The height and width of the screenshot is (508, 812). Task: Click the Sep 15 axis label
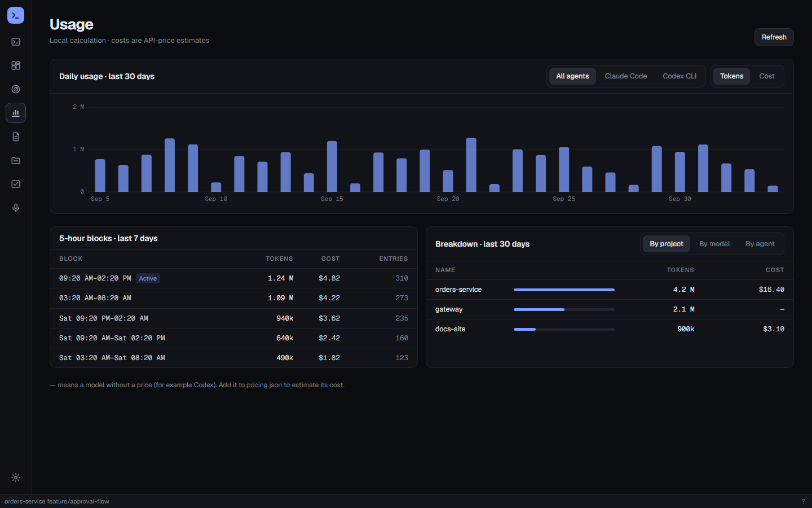coord(332,199)
